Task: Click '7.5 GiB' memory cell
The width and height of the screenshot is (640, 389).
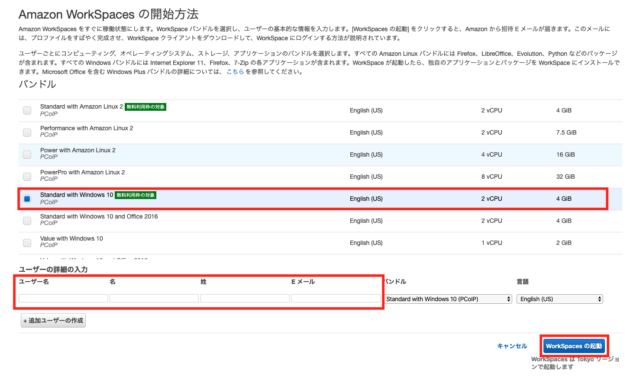Action: pyautogui.click(x=566, y=133)
